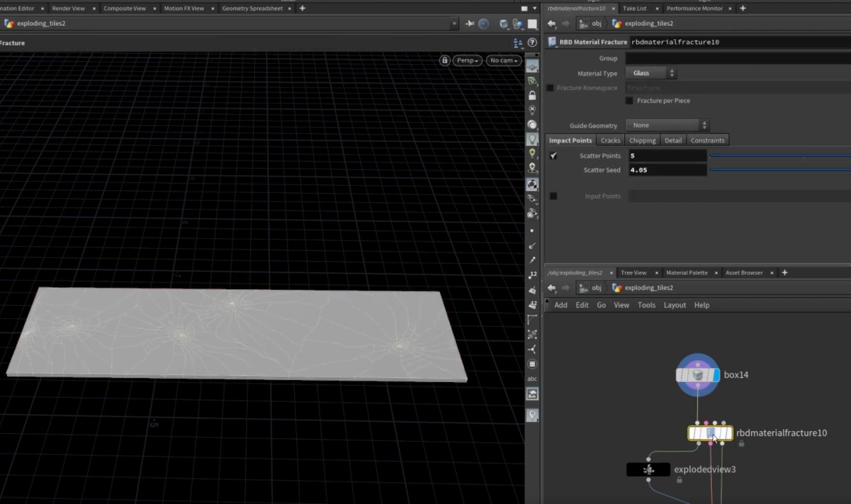The width and height of the screenshot is (851, 504).
Task: Enable Fracture per Piece checkbox
Action: (x=629, y=100)
